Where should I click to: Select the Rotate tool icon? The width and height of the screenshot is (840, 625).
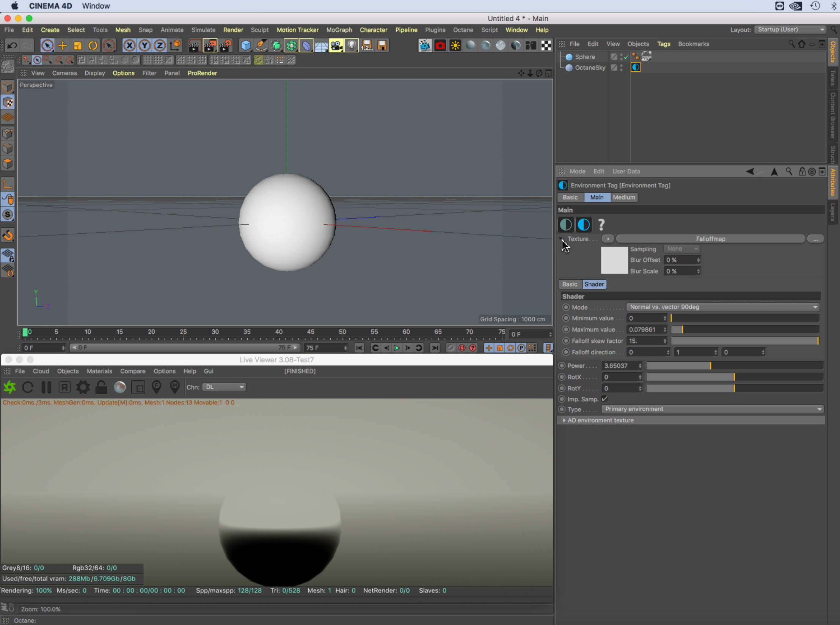93,46
